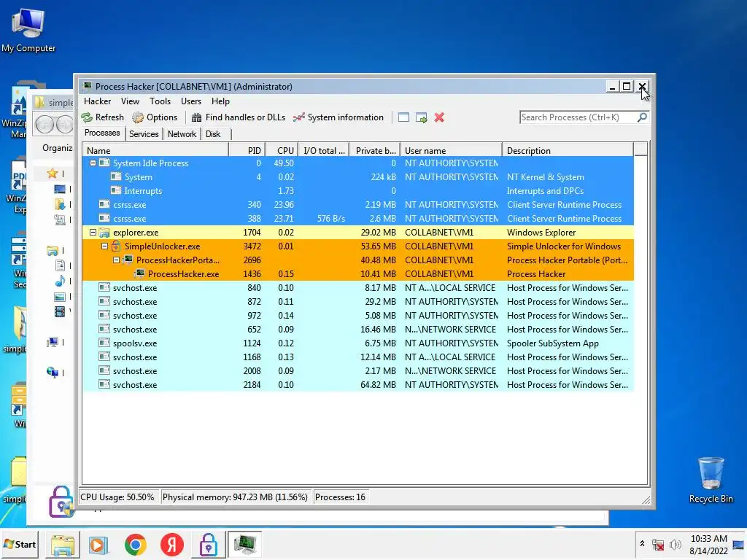Click the Show desktop button

click(x=739, y=544)
